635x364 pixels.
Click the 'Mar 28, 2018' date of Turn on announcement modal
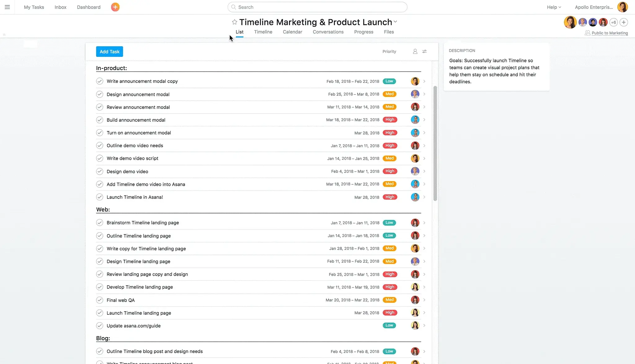[367, 133]
